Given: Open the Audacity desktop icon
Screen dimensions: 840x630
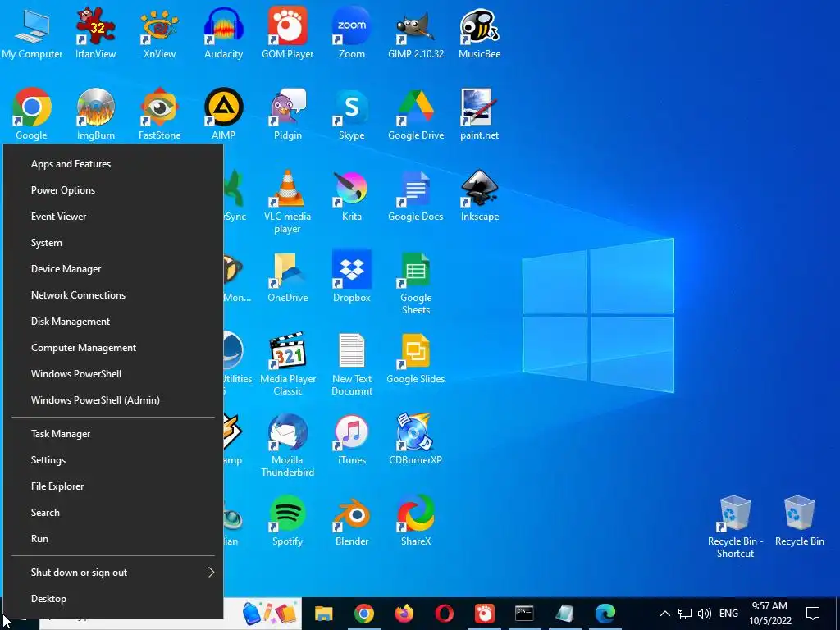Looking at the screenshot, I should pyautogui.click(x=223, y=32).
